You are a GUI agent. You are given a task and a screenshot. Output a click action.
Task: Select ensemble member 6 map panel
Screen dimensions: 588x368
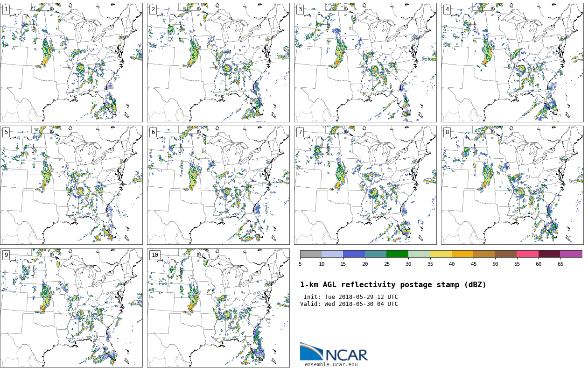[218, 185]
